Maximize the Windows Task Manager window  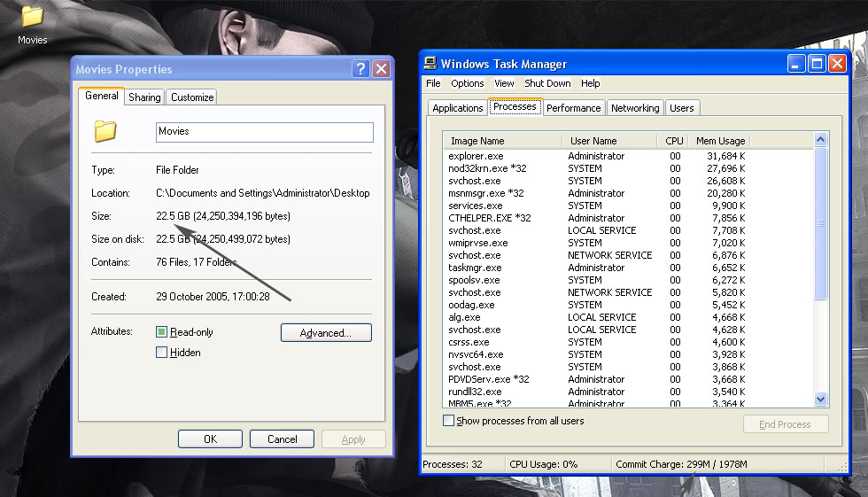[817, 63]
